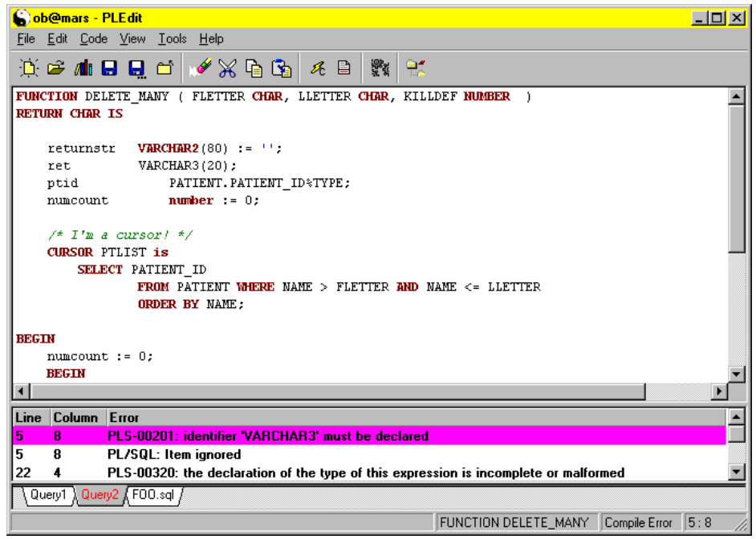Open a file with the folder icon
Image resolution: width=756 pixels, height=539 pixels.
[x=55, y=69]
